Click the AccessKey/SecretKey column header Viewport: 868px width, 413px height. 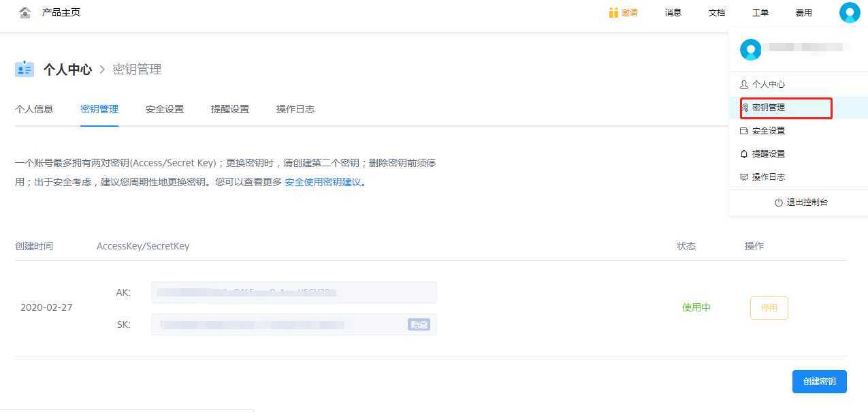point(143,246)
